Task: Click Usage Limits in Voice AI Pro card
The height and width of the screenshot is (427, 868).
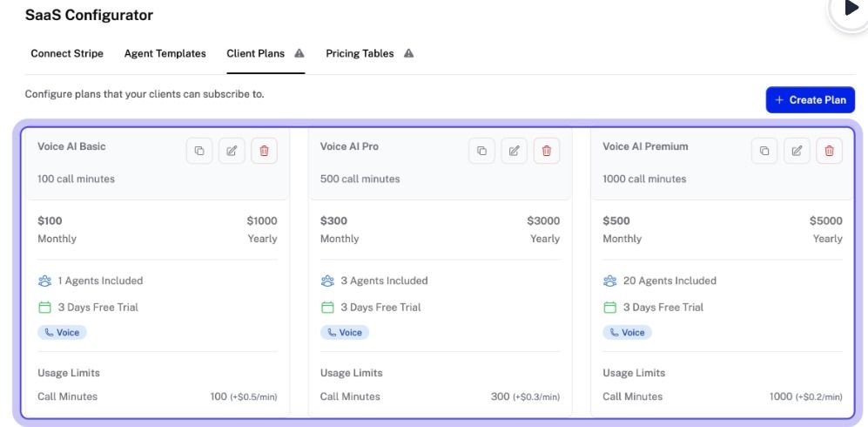Action: [x=351, y=373]
